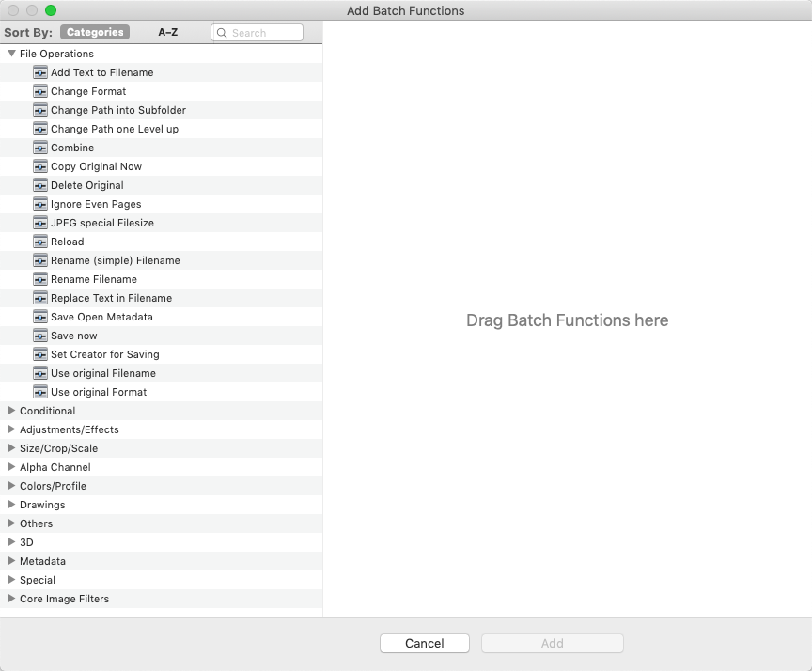
Task: Click the Copy Original Now icon
Action: coord(39,166)
